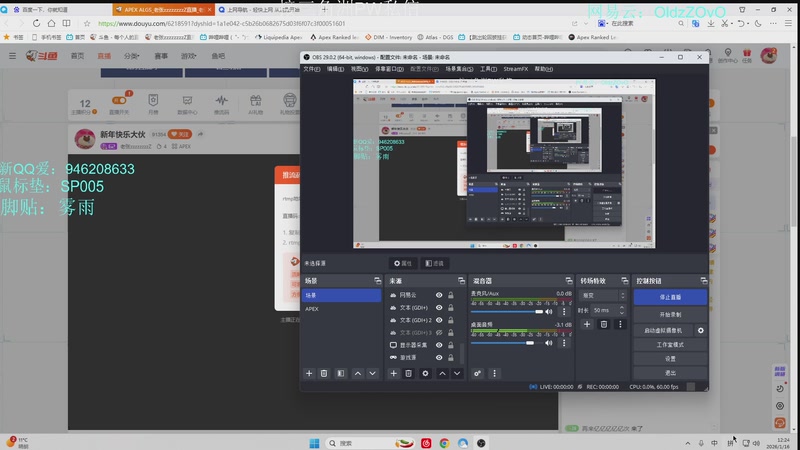Toggle visibility of 网易云 source

(x=439, y=295)
